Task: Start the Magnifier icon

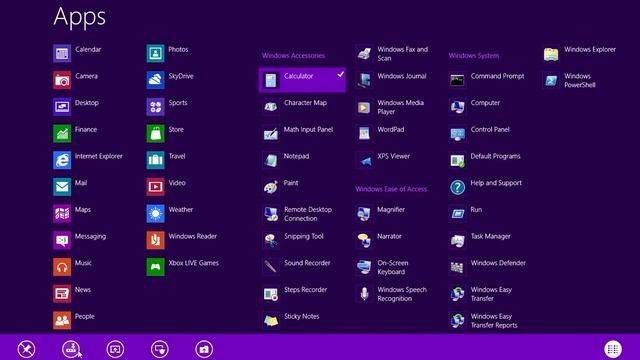Action: click(x=364, y=213)
